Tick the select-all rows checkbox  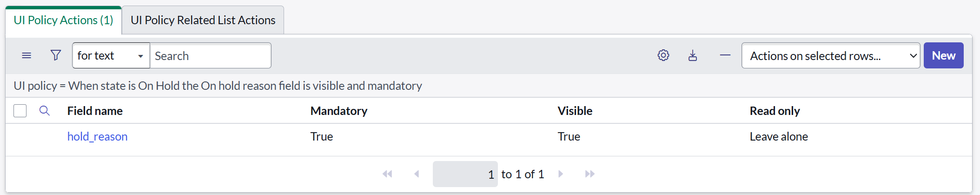20,111
